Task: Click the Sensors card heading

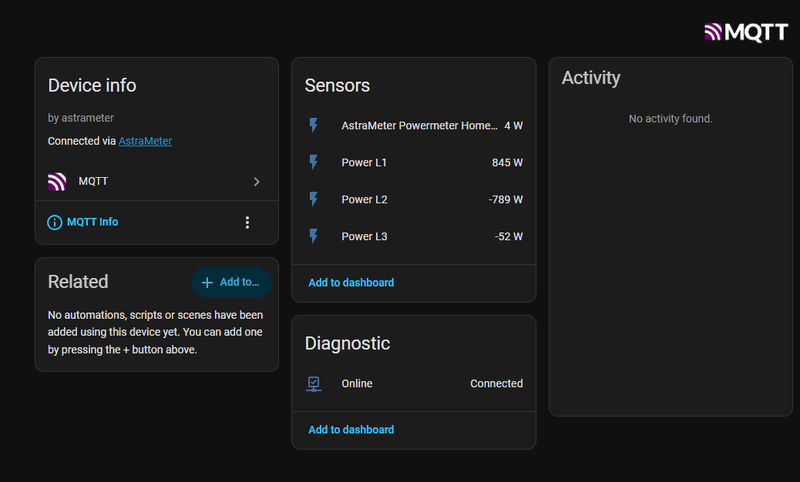Action: 337,86
